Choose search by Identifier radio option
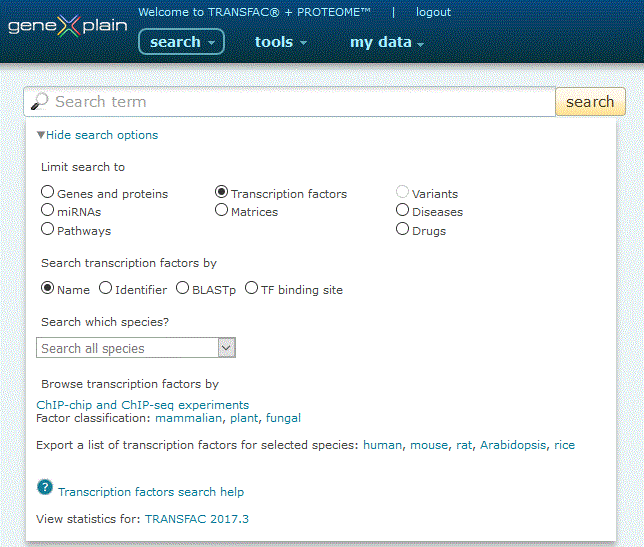The image size is (644, 547). [106, 288]
